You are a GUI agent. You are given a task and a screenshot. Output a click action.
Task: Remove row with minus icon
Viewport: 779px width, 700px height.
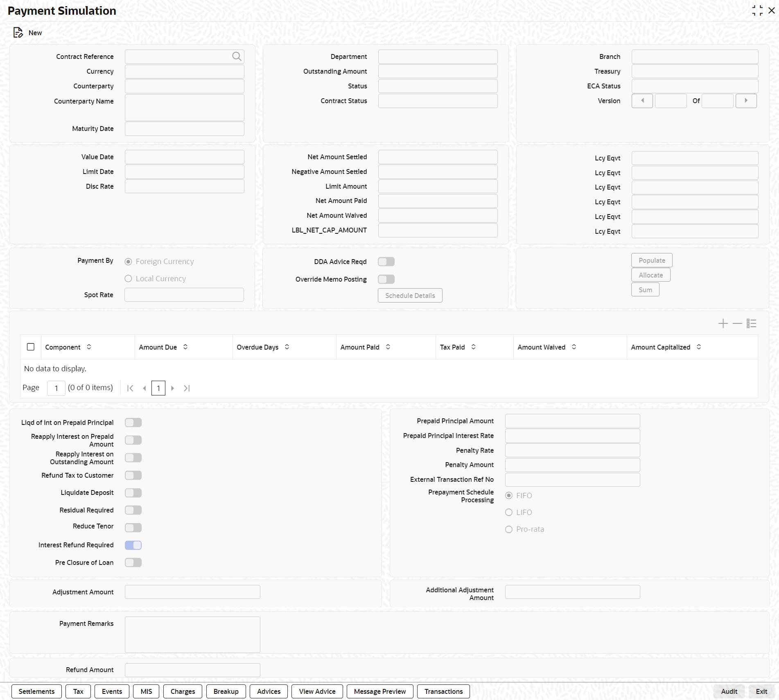(737, 323)
